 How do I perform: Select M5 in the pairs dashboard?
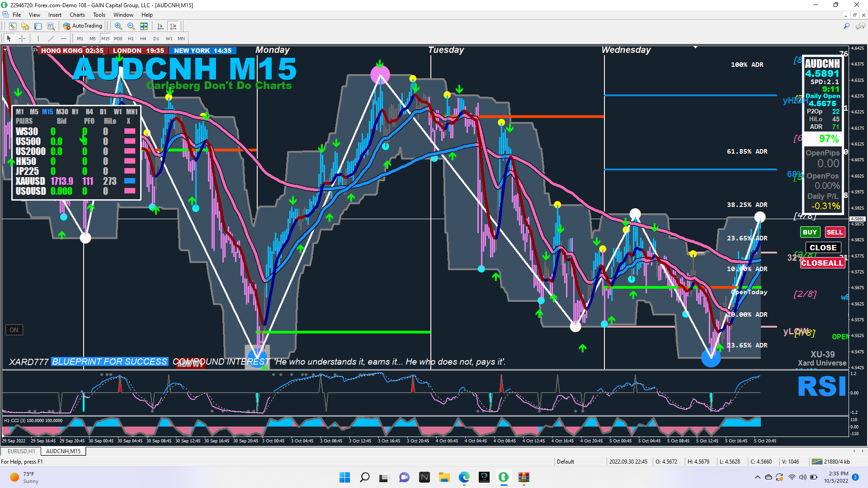tap(34, 112)
